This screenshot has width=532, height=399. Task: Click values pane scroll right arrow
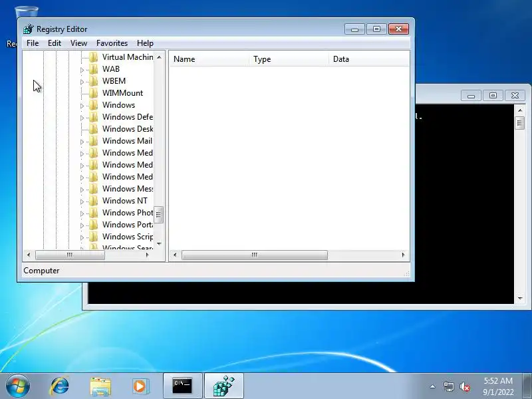click(403, 255)
